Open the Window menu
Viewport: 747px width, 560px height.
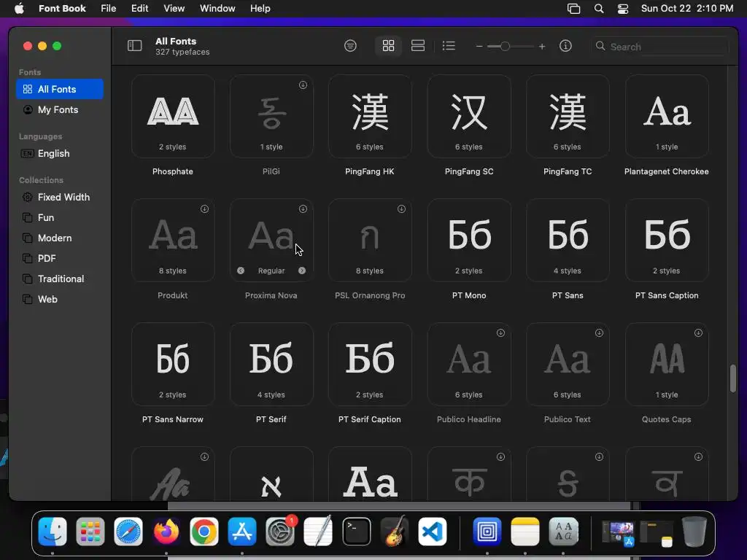pos(217,9)
